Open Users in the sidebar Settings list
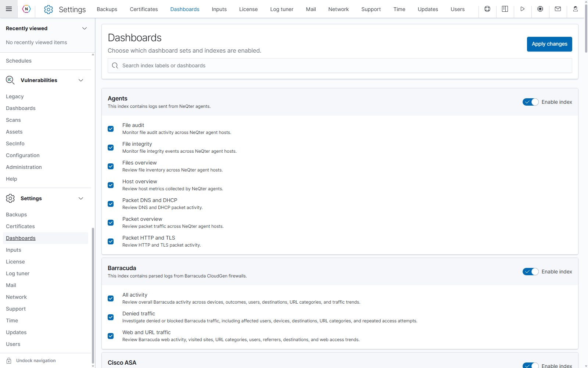The height and width of the screenshot is (368, 588). [x=13, y=344]
